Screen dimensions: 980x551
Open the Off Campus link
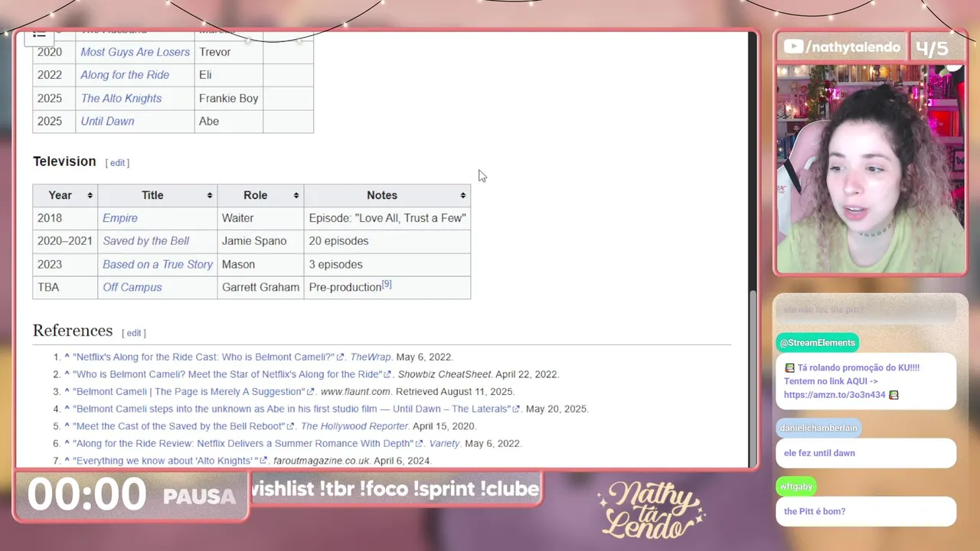coord(132,287)
